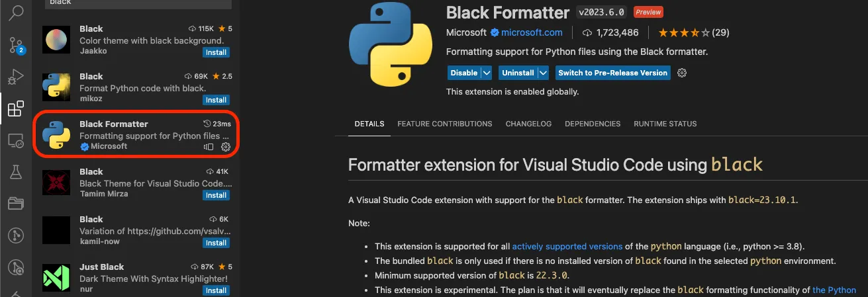Click the Extensions icon in activity bar
Image resolution: width=868 pixels, height=297 pixels.
click(16, 109)
